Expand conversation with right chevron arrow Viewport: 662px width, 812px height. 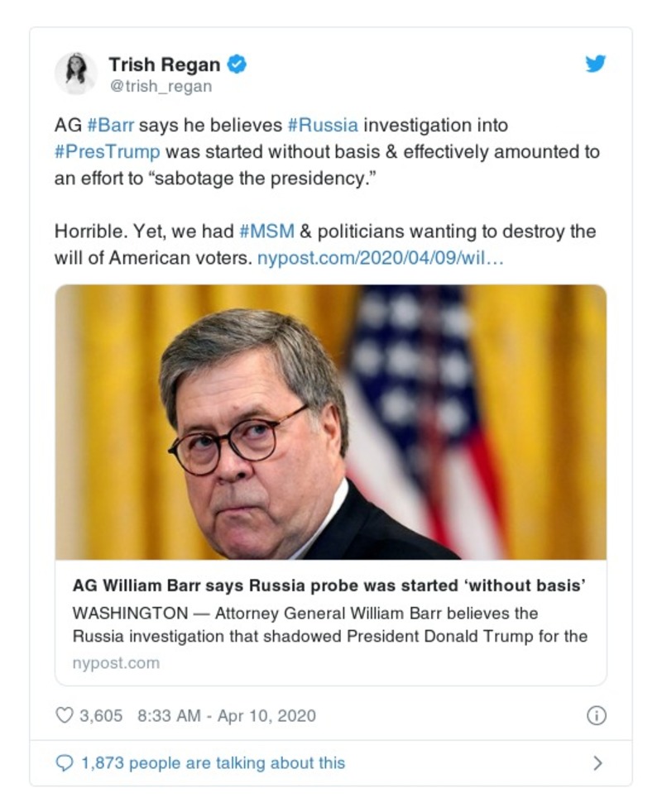(597, 763)
